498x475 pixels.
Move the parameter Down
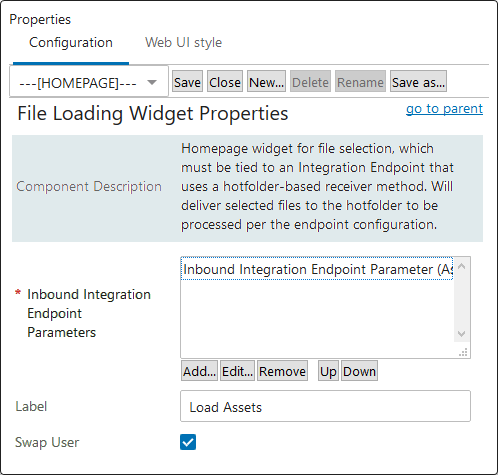coord(359,371)
